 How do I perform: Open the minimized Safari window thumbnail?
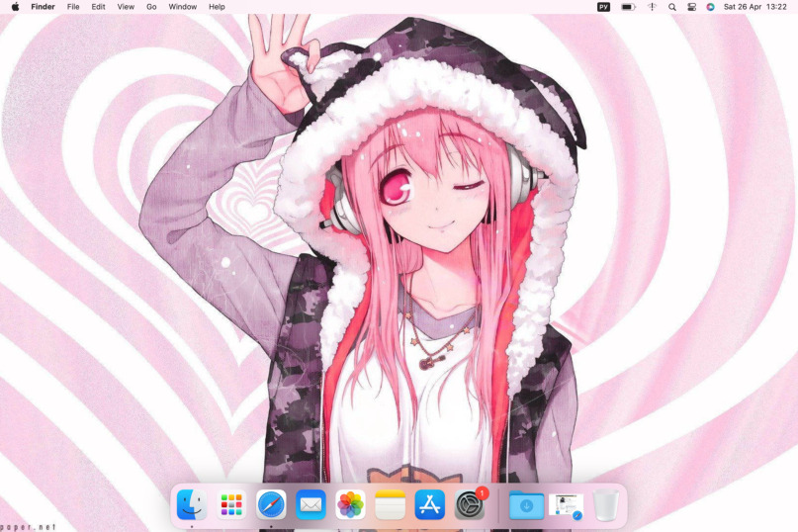(566, 506)
